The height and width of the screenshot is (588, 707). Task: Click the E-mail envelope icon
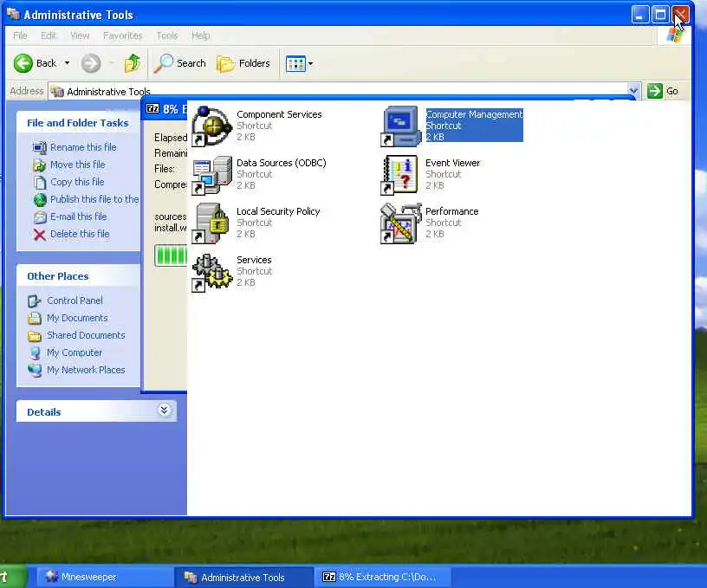point(40,217)
